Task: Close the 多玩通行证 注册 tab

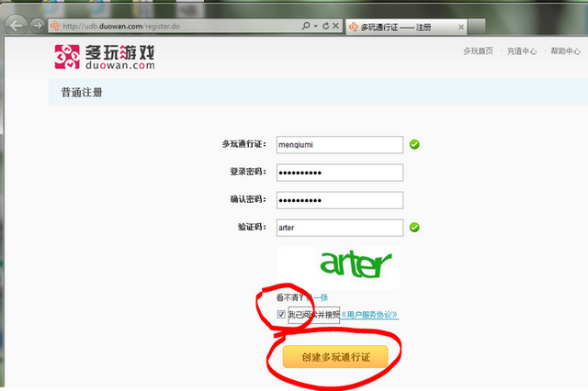Action: point(461,27)
